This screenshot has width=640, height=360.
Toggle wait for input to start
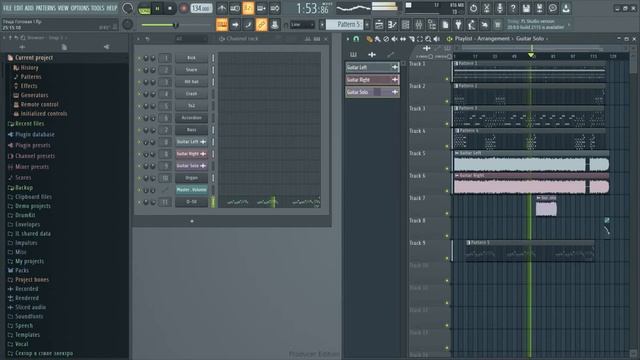[235, 8]
